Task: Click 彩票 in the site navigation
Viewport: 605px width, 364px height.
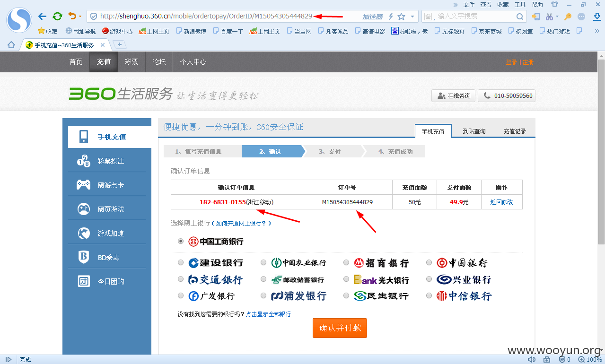Action: [x=132, y=62]
